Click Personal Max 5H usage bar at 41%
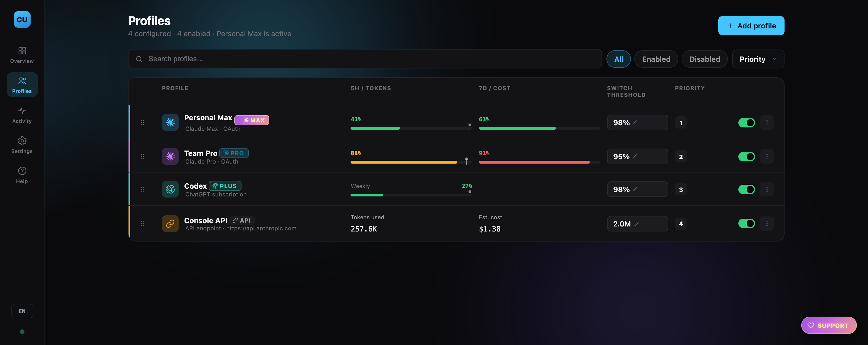The image size is (868, 345). (411, 128)
